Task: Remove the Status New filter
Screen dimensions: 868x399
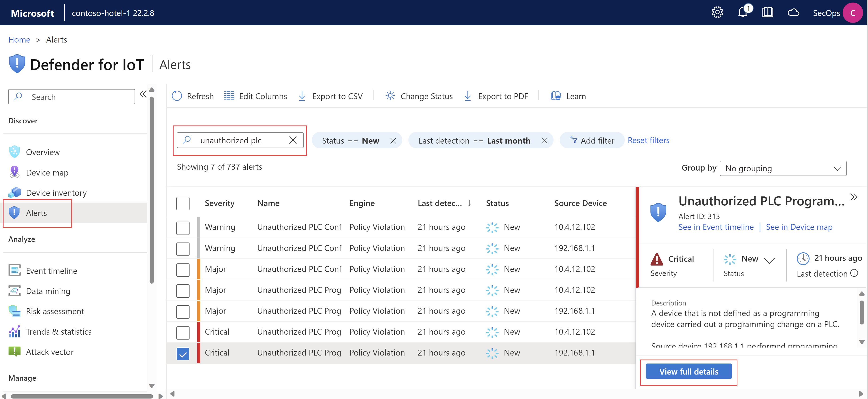Action: click(393, 141)
